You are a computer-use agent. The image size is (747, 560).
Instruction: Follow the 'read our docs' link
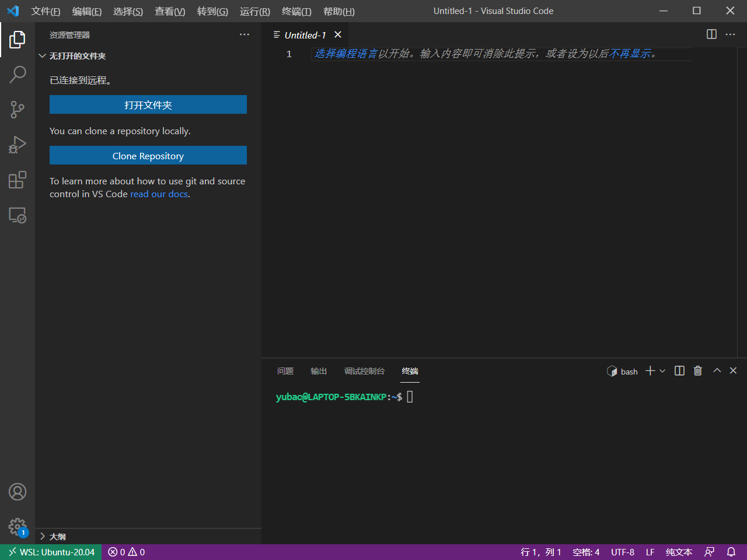coord(159,194)
